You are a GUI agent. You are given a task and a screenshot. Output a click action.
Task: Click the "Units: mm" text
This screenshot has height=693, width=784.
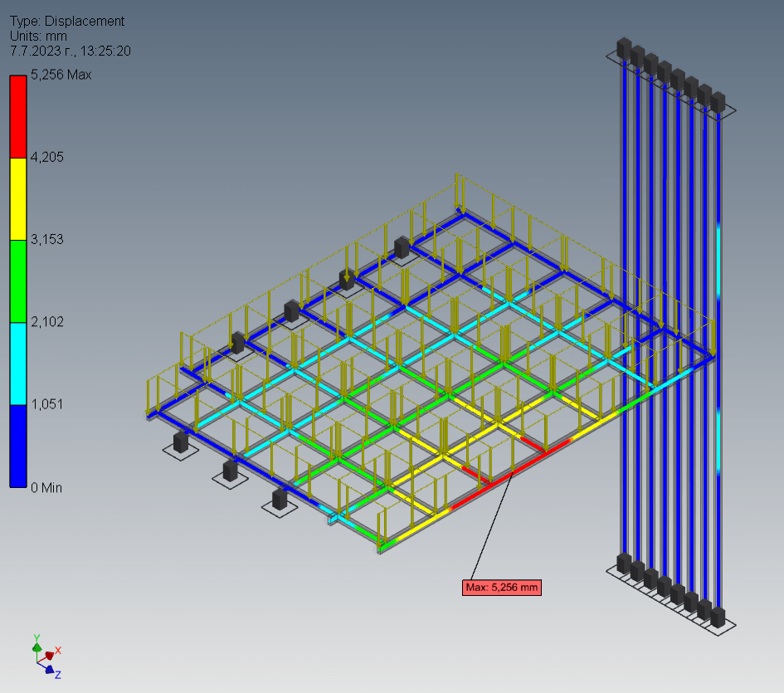pos(38,37)
